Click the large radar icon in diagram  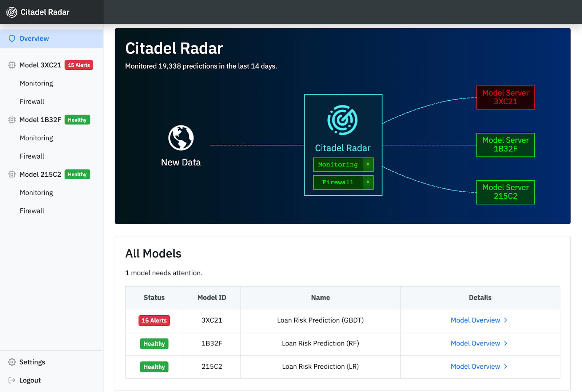click(x=342, y=120)
